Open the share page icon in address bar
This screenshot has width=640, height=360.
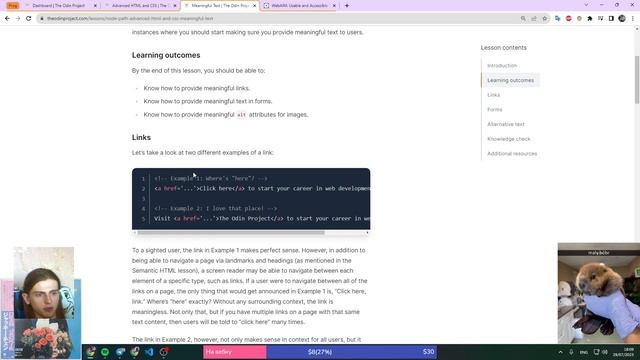pyautogui.click(x=534, y=18)
